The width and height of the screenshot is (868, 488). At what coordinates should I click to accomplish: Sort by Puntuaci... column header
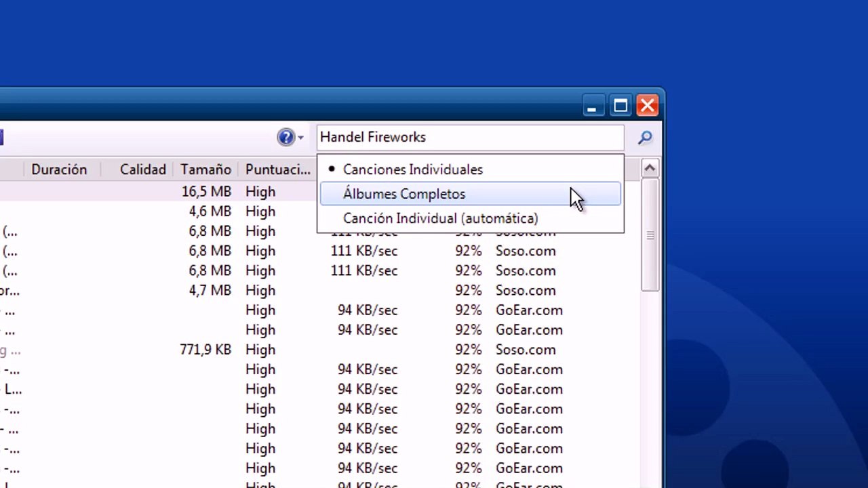click(x=277, y=169)
